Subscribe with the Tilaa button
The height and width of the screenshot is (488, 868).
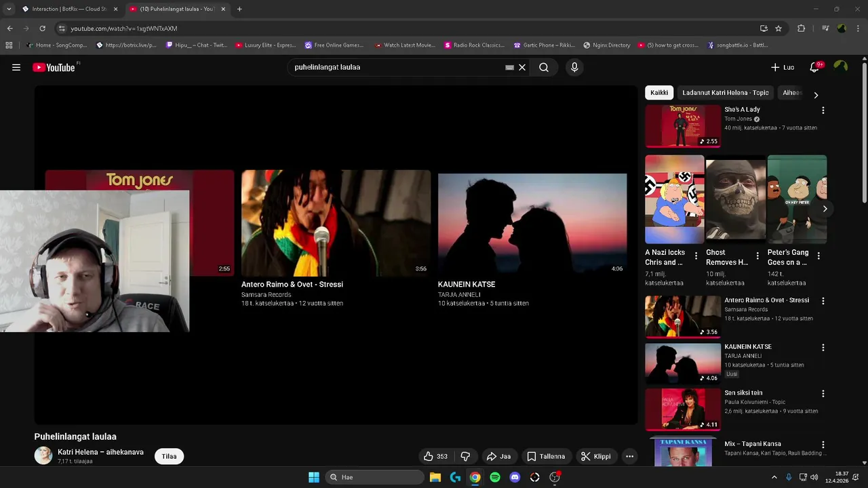pos(170,456)
